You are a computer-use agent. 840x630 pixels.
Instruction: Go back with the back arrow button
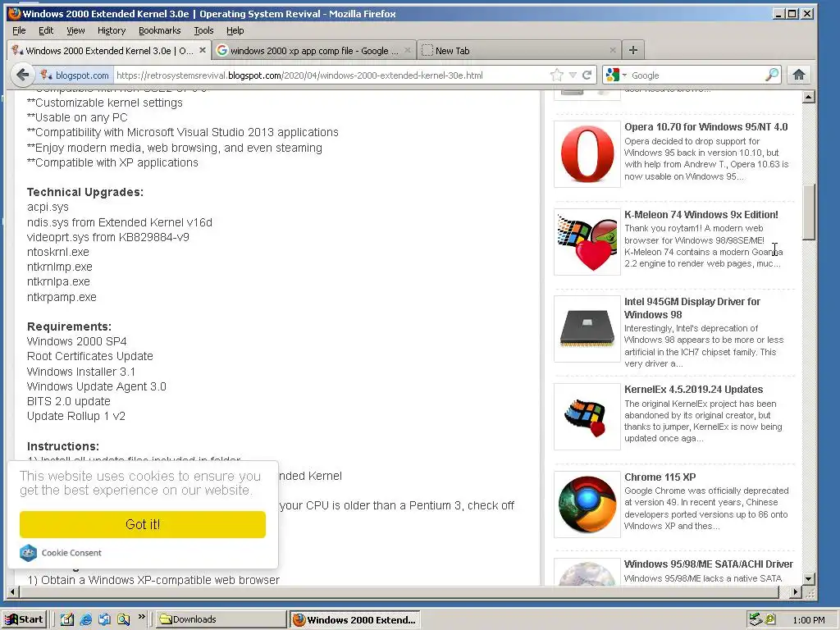tap(22, 75)
